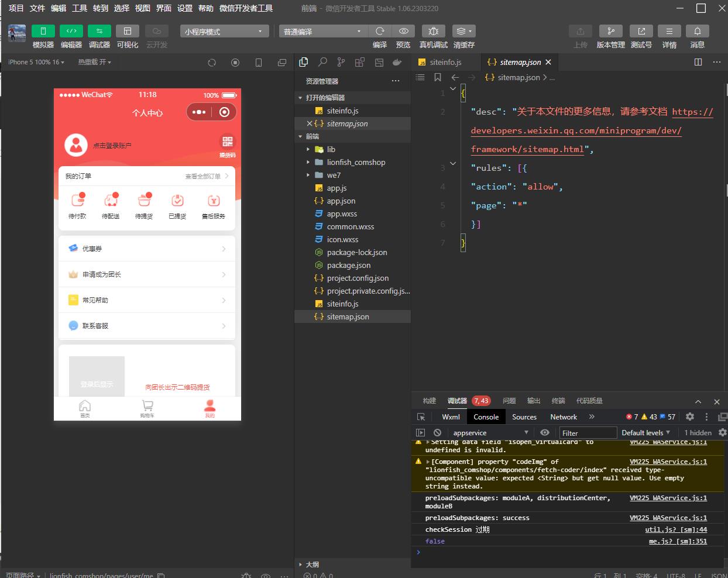Open the appservice context dropdown
Screen dimensions: 728x578
490,433
